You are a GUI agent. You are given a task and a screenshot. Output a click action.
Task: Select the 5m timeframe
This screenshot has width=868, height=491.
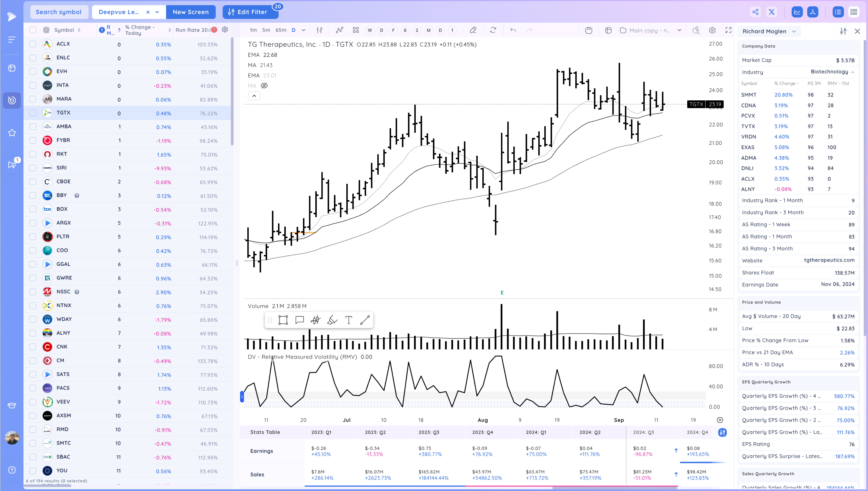[x=266, y=30]
